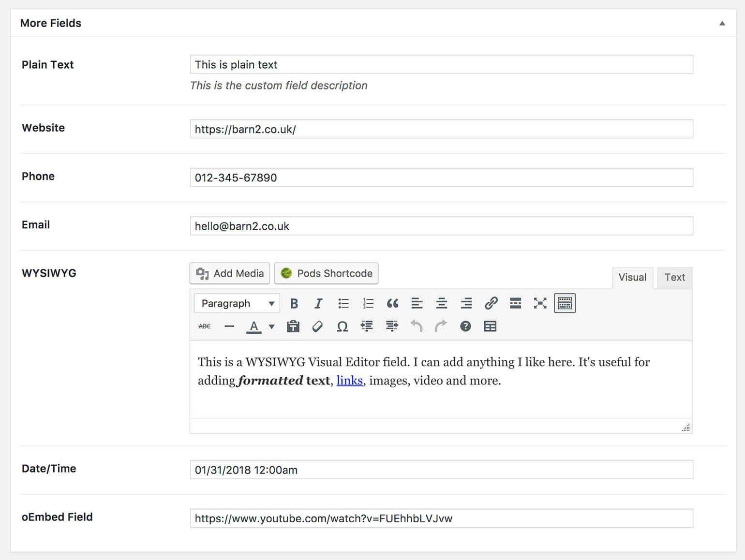Image resolution: width=745 pixels, height=560 pixels.
Task: Open distraction-free fullscreen writing mode
Action: tap(540, 303)
